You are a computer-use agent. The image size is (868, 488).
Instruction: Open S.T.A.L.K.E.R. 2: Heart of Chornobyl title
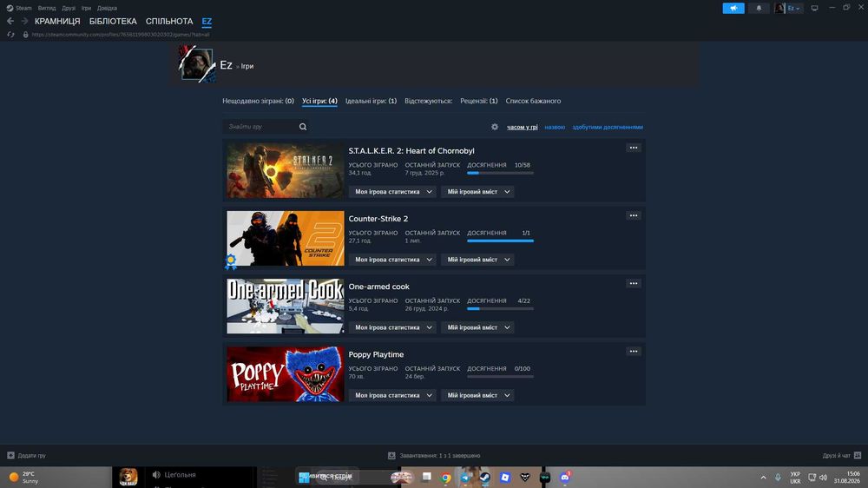411,151
